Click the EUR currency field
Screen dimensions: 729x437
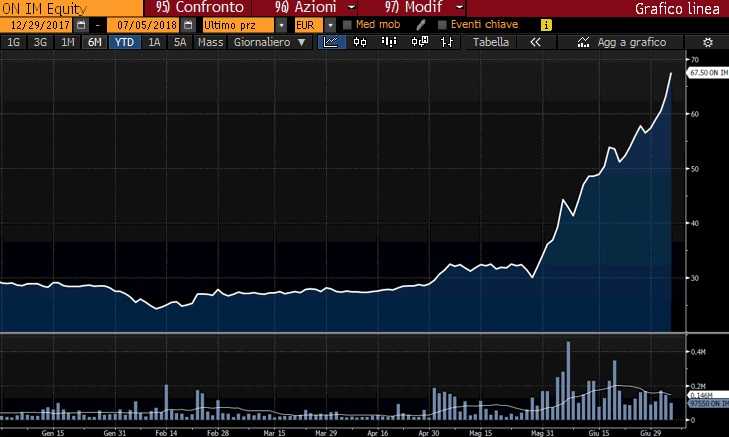click(x=308, y=25)
